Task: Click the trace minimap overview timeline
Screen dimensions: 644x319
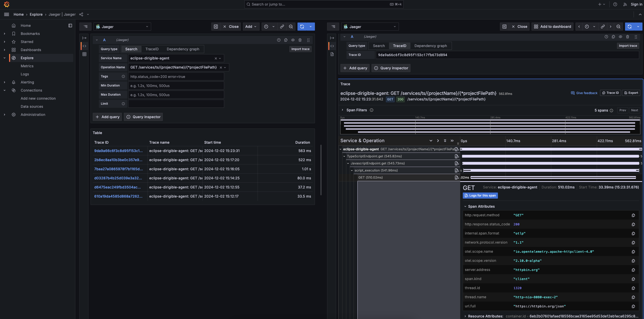Action: pos(490,126)
